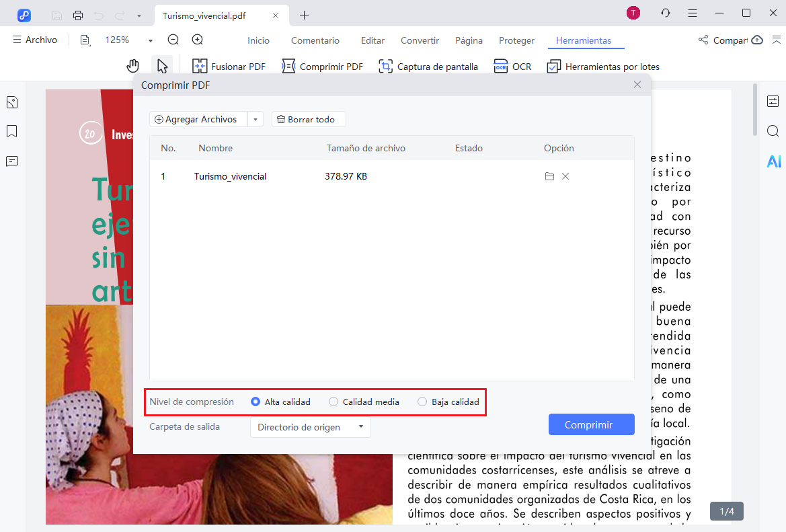Click Agregar Archivos button
Image resolution: width=786 pixels, height=532 pixels.
coord(198,119)
